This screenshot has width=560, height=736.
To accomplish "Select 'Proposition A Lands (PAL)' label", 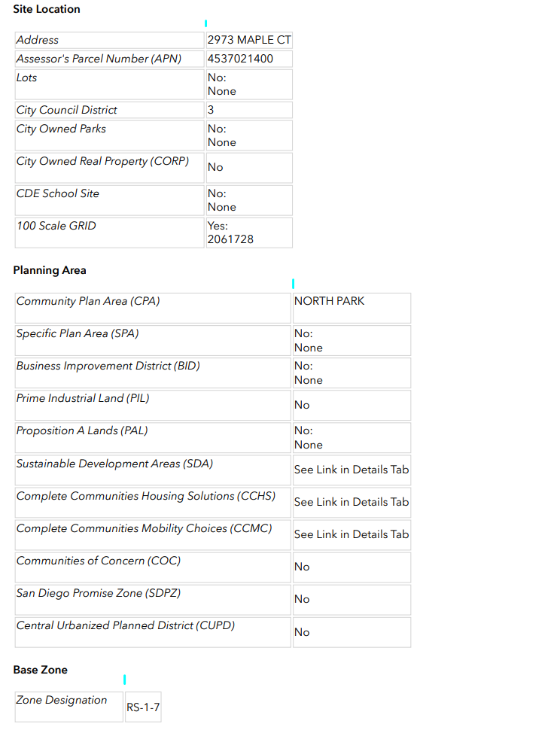I will 82,430.
